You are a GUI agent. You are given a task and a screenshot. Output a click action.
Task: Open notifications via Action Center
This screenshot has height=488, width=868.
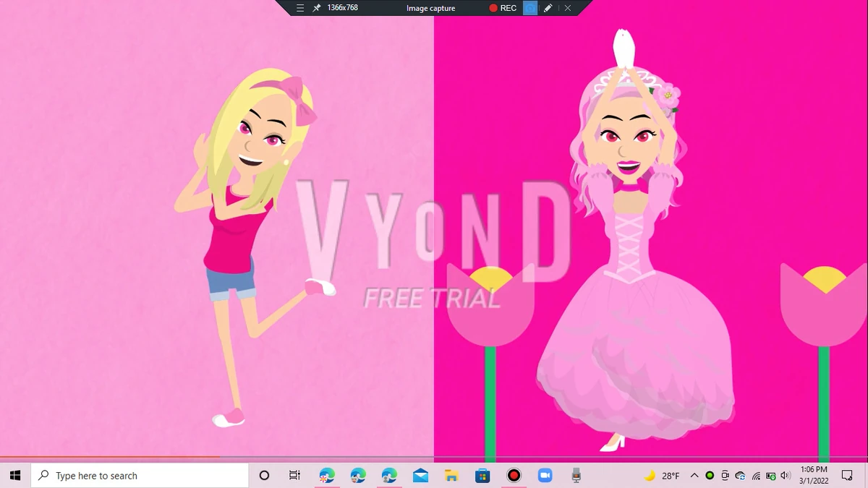846,476
